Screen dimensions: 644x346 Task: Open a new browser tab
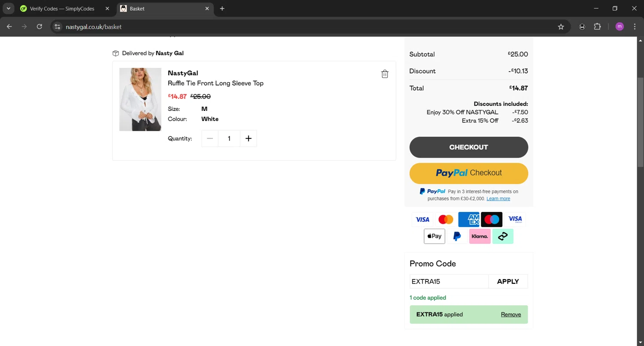click(222, 9)
